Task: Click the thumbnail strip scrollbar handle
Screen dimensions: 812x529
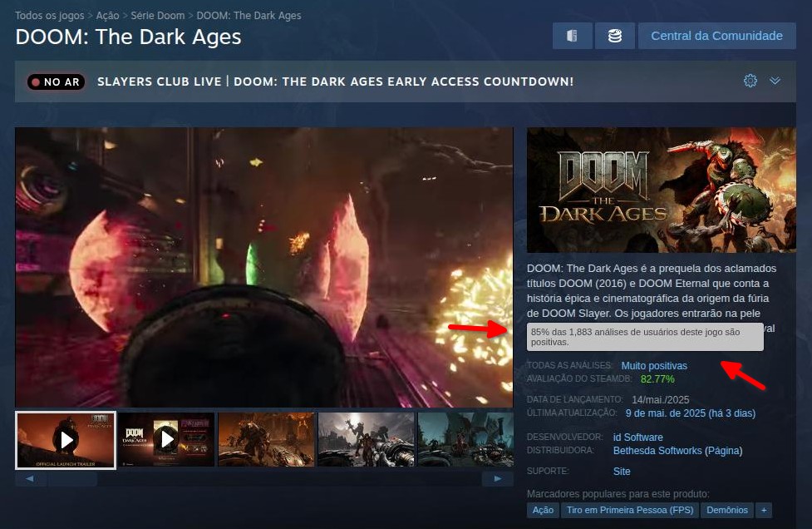Action: coord(72,479)
